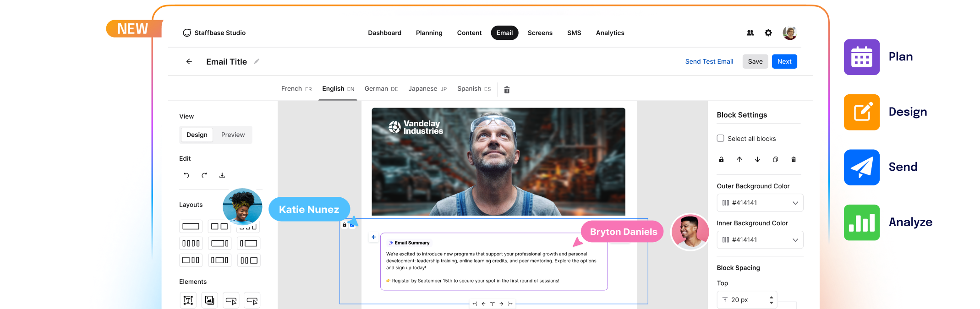Viewport: 980px width, 309px height.
Task: Open the profile avatar menu
Action: point(789,33)
